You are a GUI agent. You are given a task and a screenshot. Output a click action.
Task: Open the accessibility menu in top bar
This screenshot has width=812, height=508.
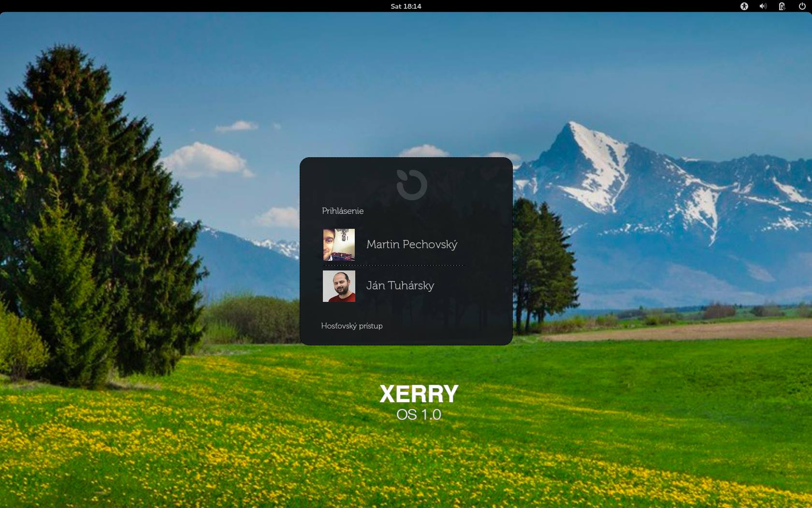[x=744, y=6]
